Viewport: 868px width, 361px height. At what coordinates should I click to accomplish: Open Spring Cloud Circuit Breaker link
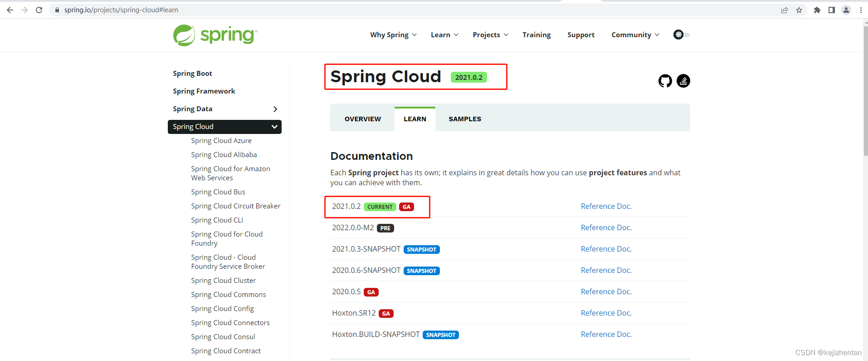[236, 206]
